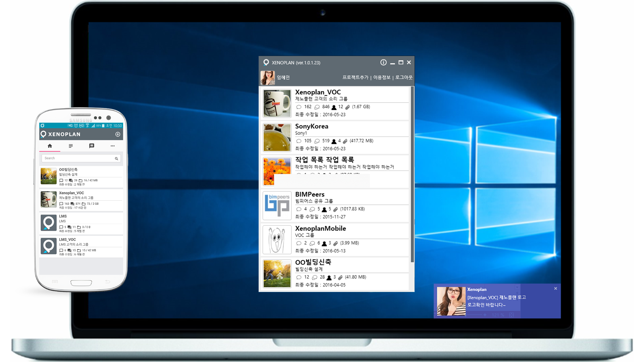Click the members icon next to 12 in Xenoplan_VOC

coord(334,107)
